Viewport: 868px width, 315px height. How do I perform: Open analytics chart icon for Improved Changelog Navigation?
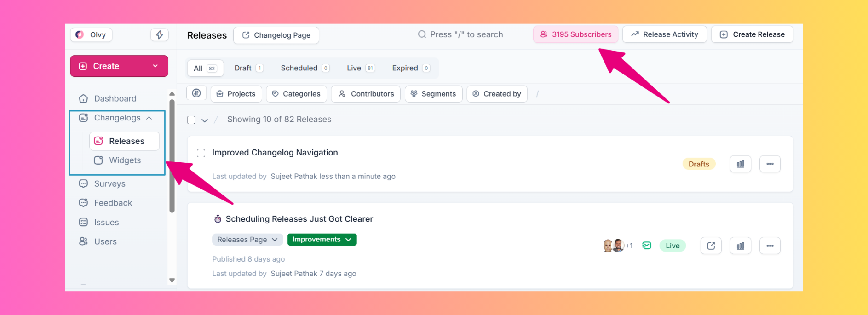[x=740, y=164]
